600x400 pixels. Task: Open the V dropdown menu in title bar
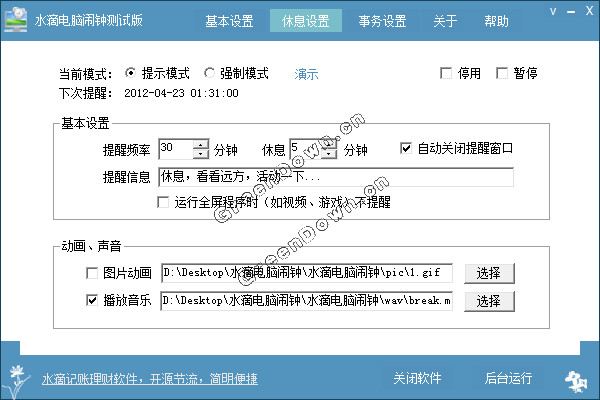pyautogui.click(x=553, y=11)
